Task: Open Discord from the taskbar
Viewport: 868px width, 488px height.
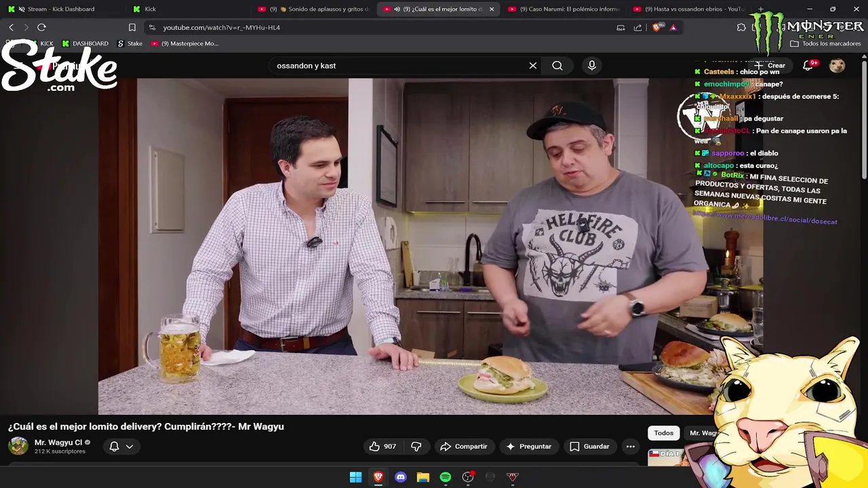Action: [x=401, y=477]
